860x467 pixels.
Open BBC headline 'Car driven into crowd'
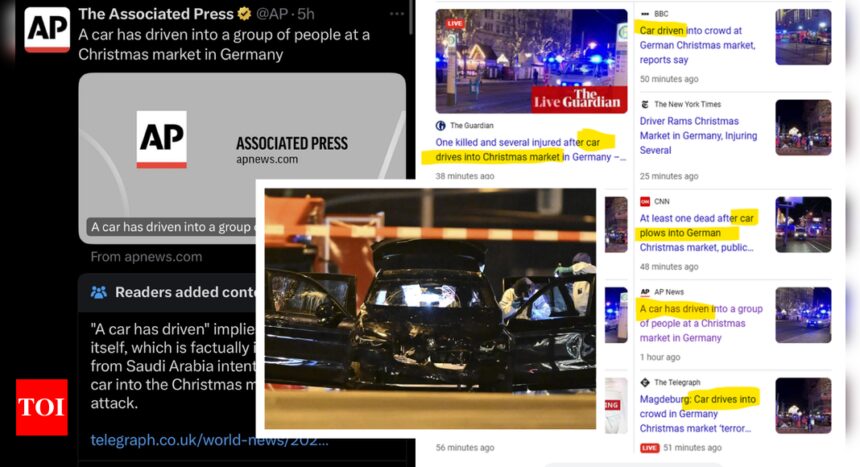(697, 45)
